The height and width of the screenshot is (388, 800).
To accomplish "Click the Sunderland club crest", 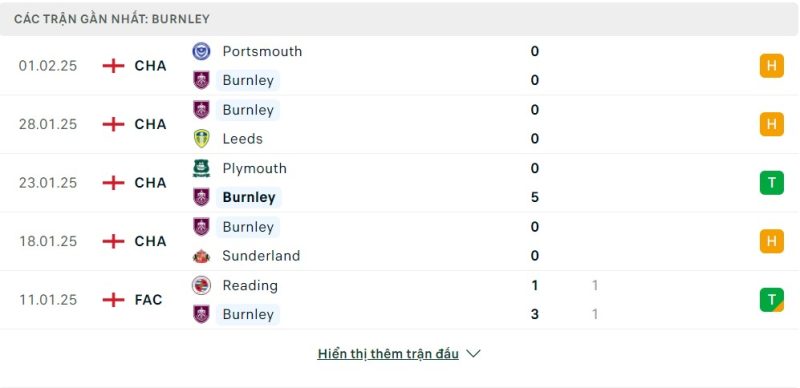I will click(x=202, y=256).
